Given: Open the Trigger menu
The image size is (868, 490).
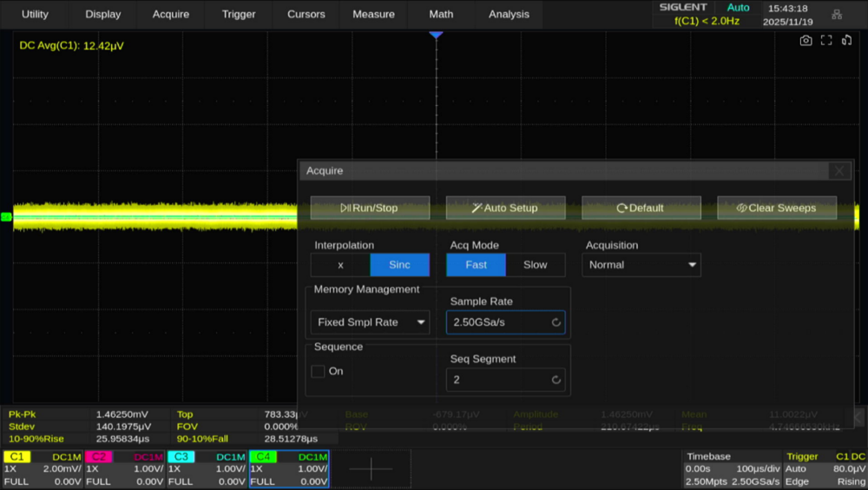Looking at the screenshot, I should click(238, 14).
